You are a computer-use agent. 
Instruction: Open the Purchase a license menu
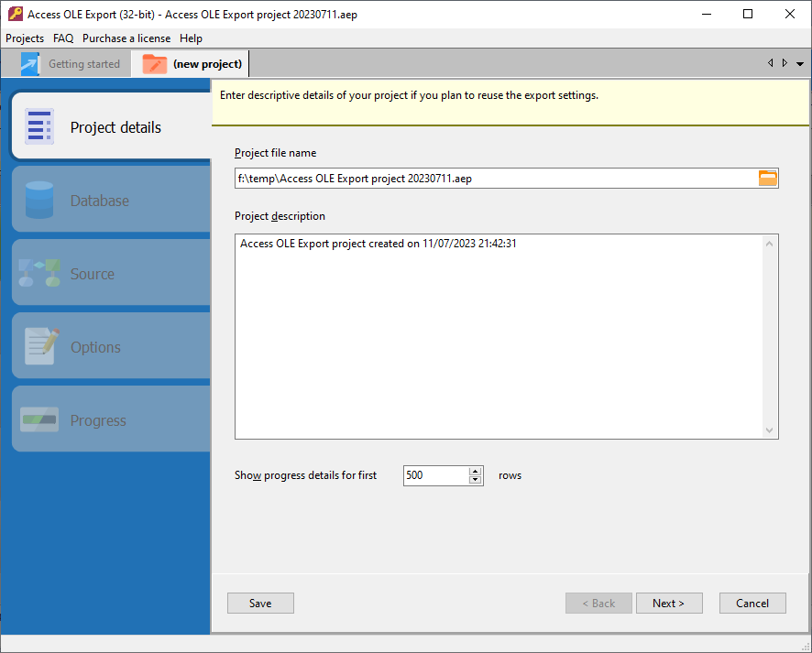[x=126, y=38]
